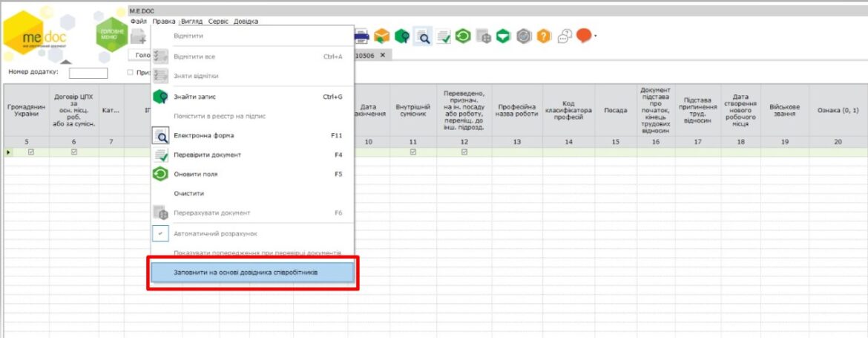This screenshot has width=868, height=338.
Task: Click the double speech bubbles chat icon
Action: 565,36
